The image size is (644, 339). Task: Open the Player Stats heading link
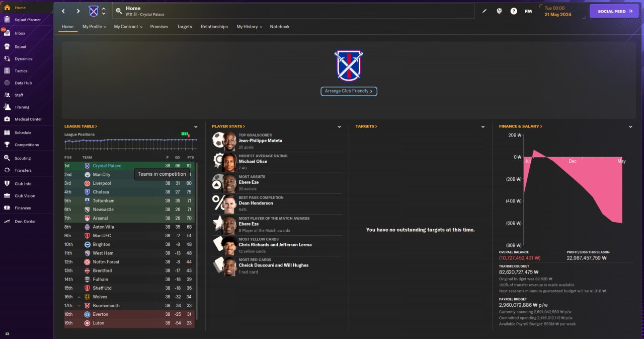[x=228, y=126]
